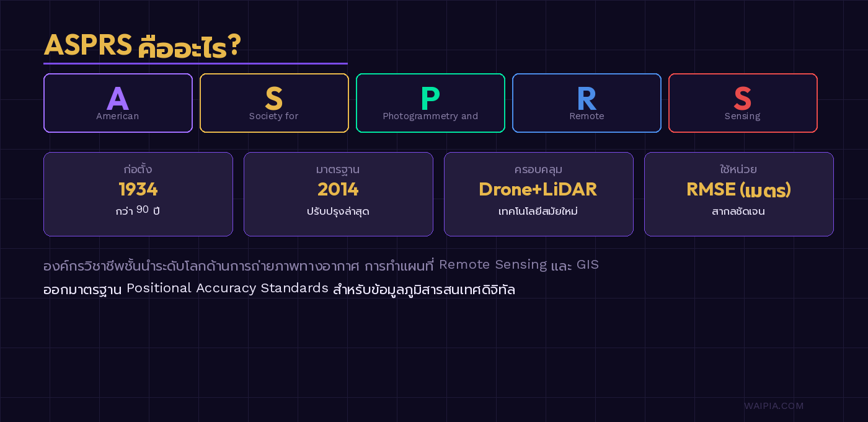Click the 'Remote Sensing และ GIS' description text
The width and height of the screenshot is (868, 422).
click(x=518, y=265)
